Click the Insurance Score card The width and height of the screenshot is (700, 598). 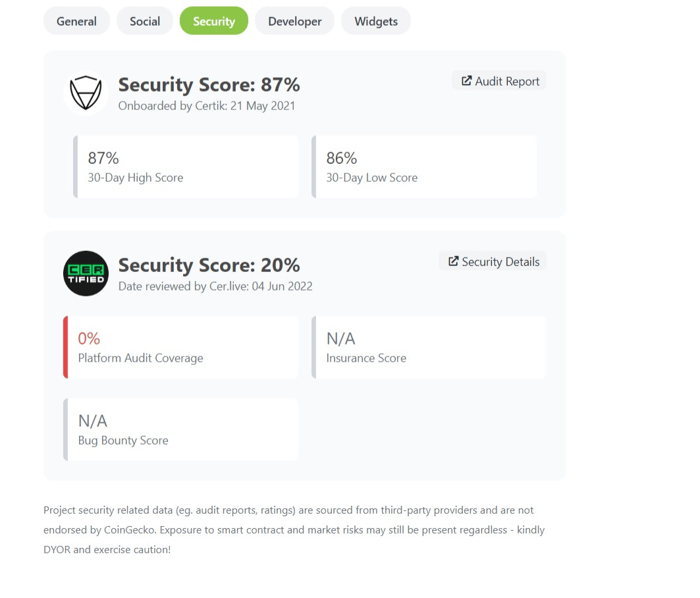click(429, 348)
